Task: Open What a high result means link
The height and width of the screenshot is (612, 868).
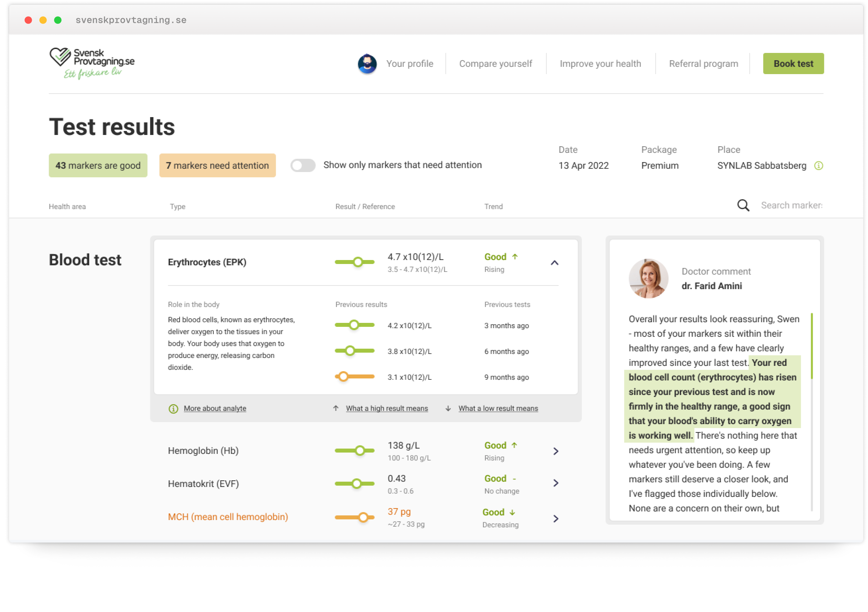Action: click(387, 409)
